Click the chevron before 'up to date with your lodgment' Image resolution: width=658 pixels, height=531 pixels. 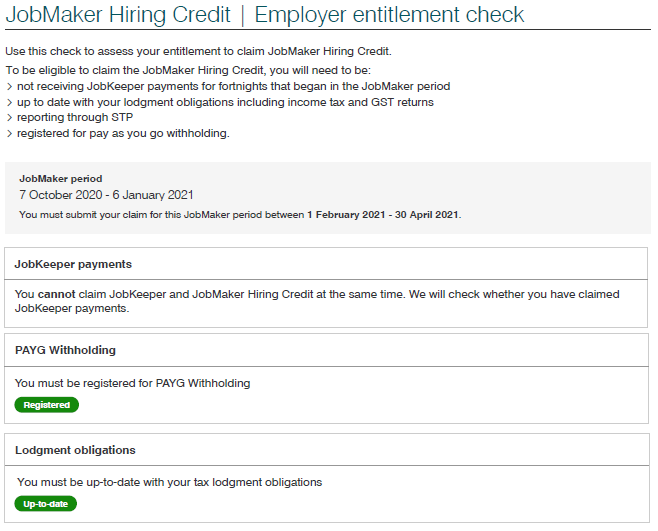click(x=9, y=102)
